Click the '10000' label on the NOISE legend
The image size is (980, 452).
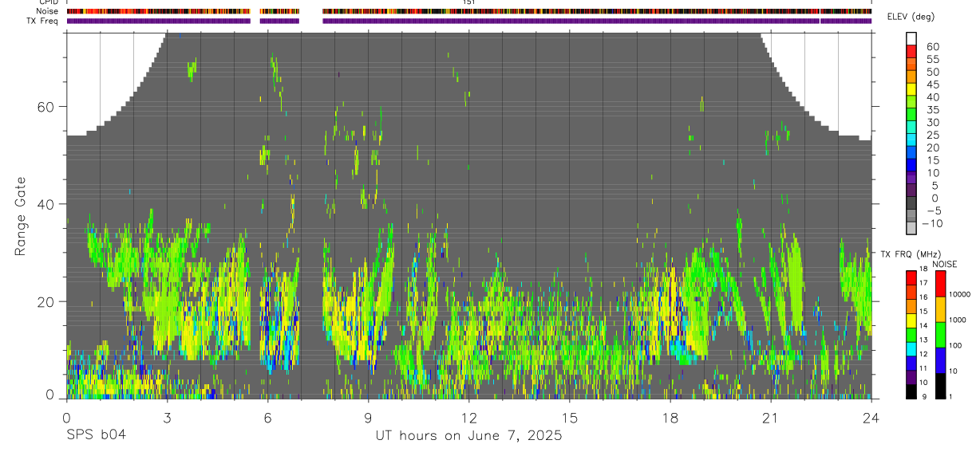coord(959,295)
